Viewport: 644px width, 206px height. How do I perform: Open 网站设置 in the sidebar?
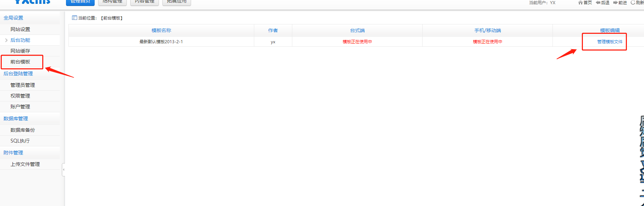(20, 29)
